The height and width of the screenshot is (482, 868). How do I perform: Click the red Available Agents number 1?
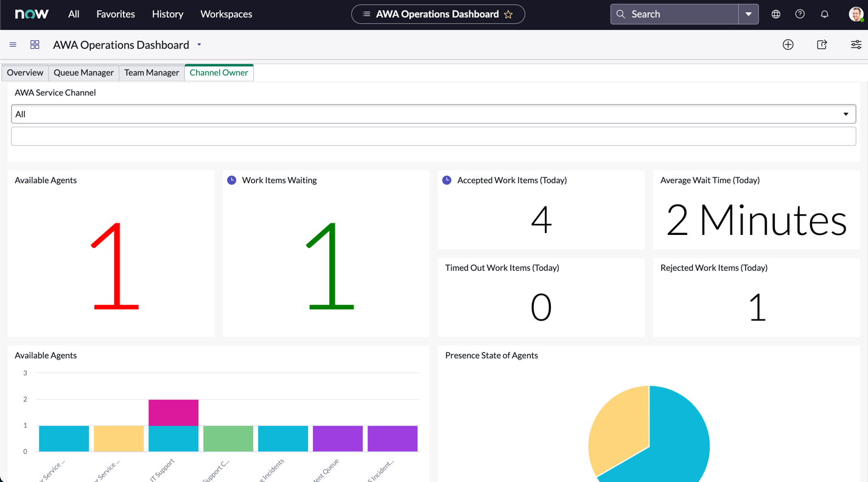click(115, 266)
